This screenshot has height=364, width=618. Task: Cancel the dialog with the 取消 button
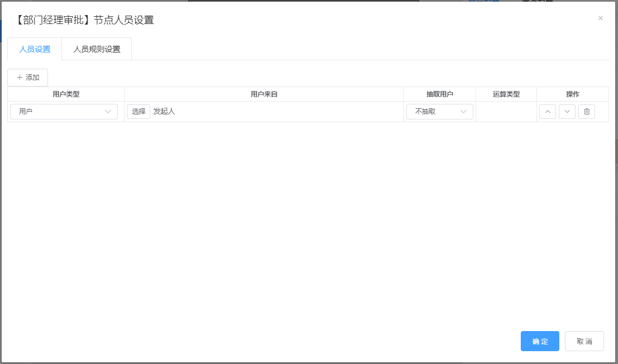tap(584, 341)
